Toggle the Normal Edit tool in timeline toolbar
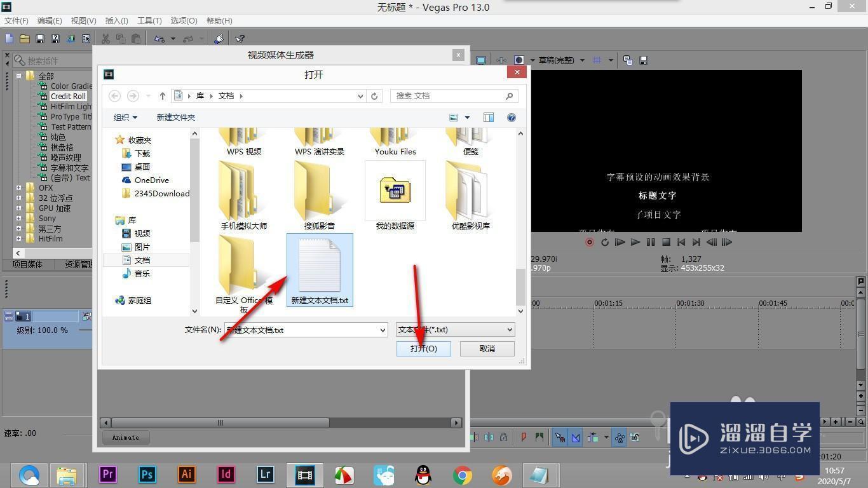868x488 pixels. pos(560,437)
